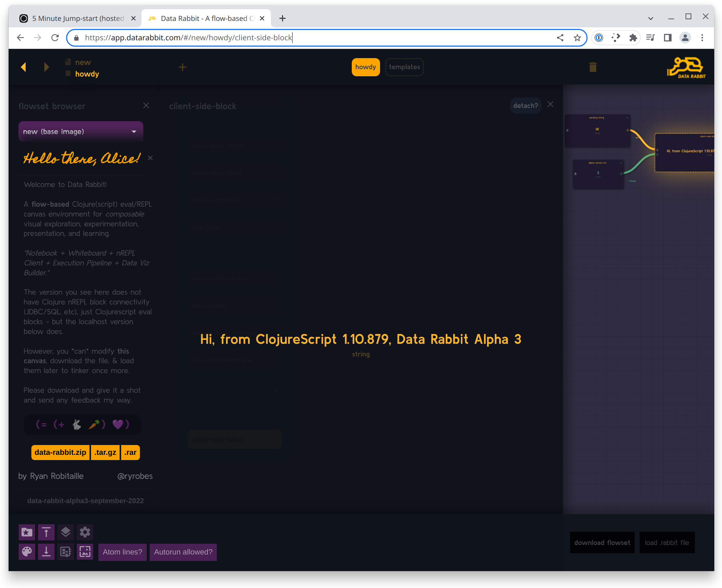This screenshot has width=722, height=588.
Task: Click alpha-version-int block output port
Action: [x=621, y=174]
